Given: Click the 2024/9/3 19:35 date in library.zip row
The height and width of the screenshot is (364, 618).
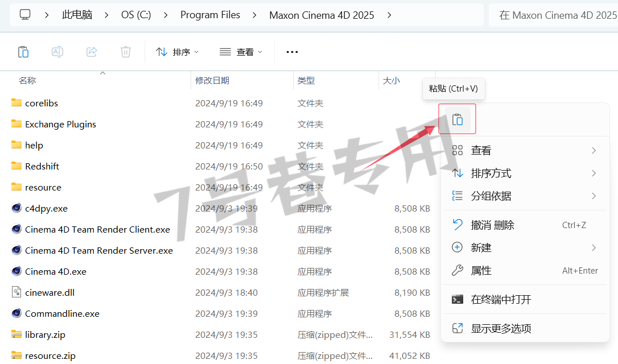Looking at the screenshot, I should tap(226, 334).
